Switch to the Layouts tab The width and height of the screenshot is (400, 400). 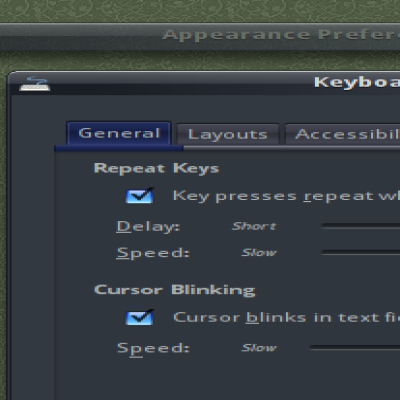(x=228, y=134)
